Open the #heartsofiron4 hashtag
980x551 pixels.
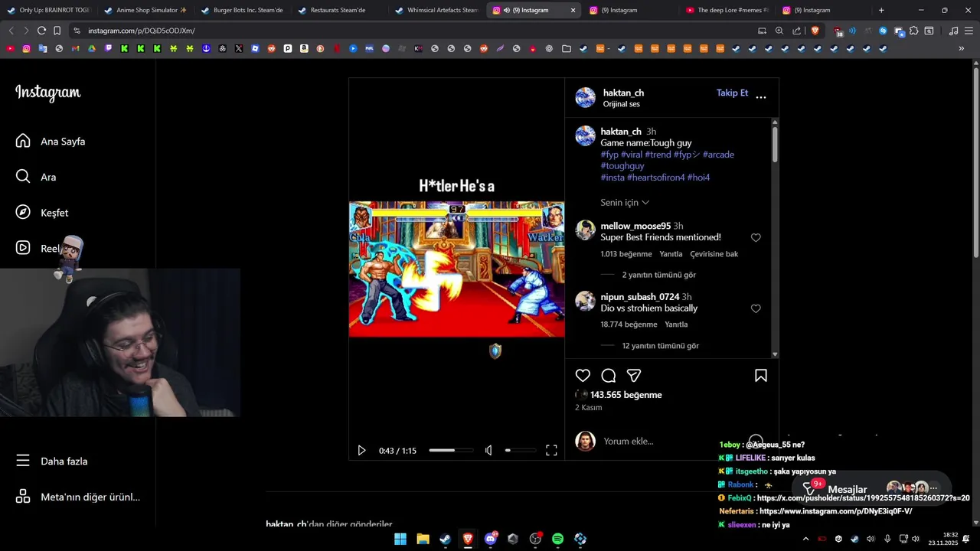click(655, 178)
